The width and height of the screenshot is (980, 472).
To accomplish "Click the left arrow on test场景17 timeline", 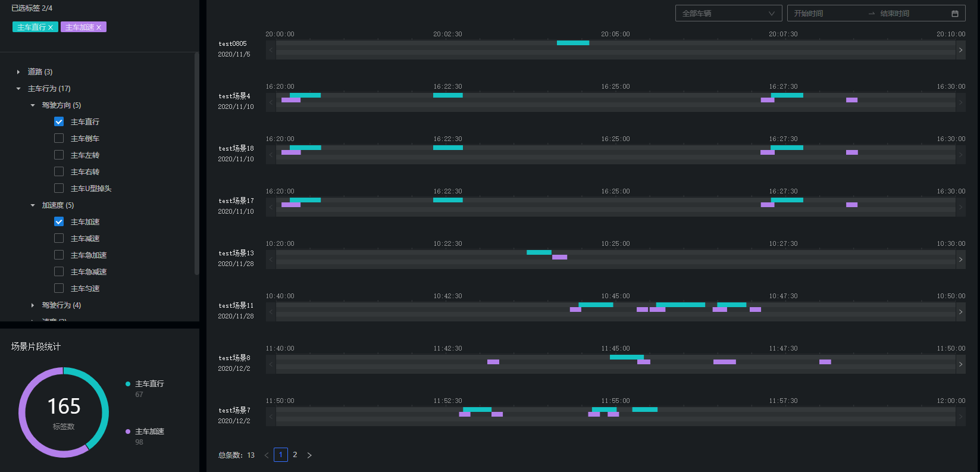I will (x=271, y=207).
